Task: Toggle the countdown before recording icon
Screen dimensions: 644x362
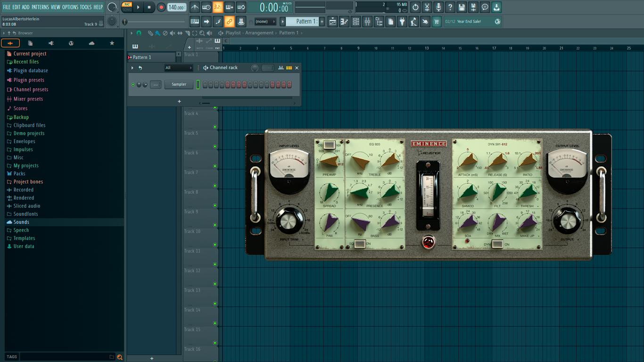Action: (x=218, y=7)
